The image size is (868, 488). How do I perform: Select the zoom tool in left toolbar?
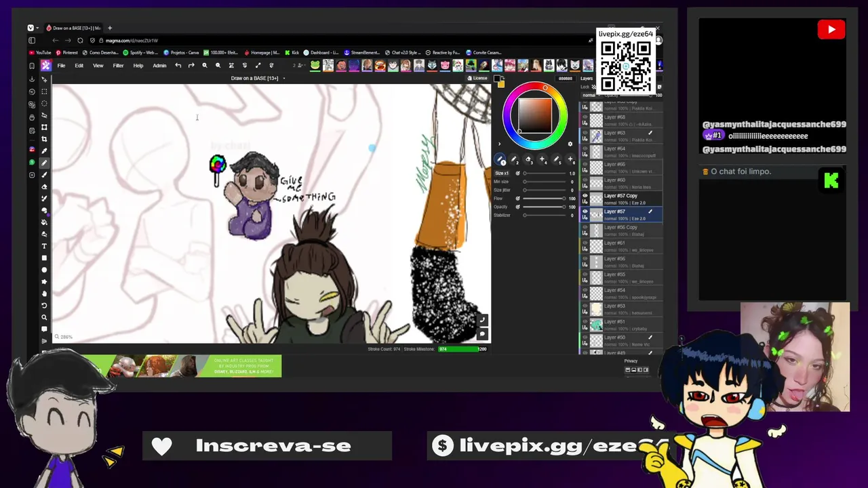pyautogui.click(x=45, y=317)
